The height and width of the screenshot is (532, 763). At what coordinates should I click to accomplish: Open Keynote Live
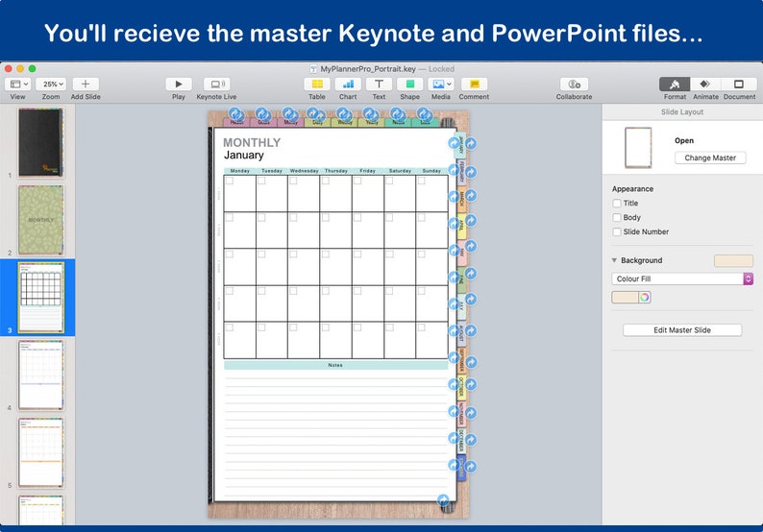(216, 85)
